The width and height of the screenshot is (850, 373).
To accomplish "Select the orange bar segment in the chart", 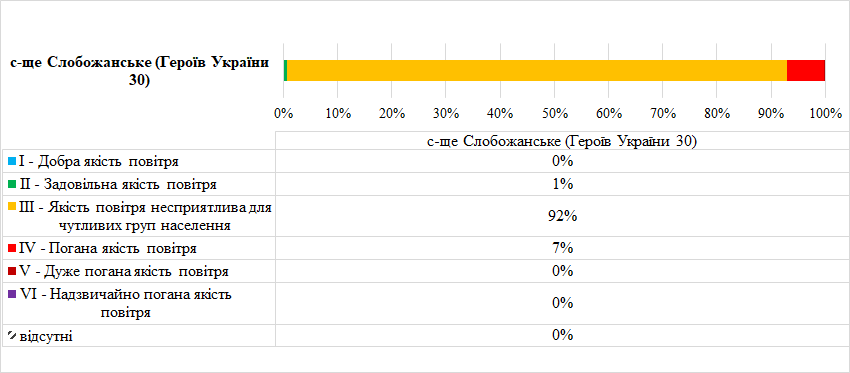I will [537, 70].
